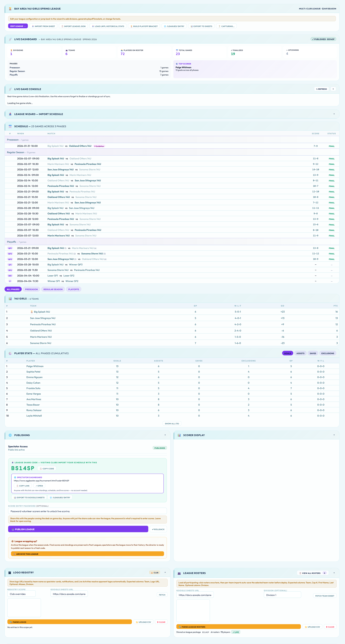Collapse the Publishing panel
This screenshot has width=345, height=644.
[165, 435]
